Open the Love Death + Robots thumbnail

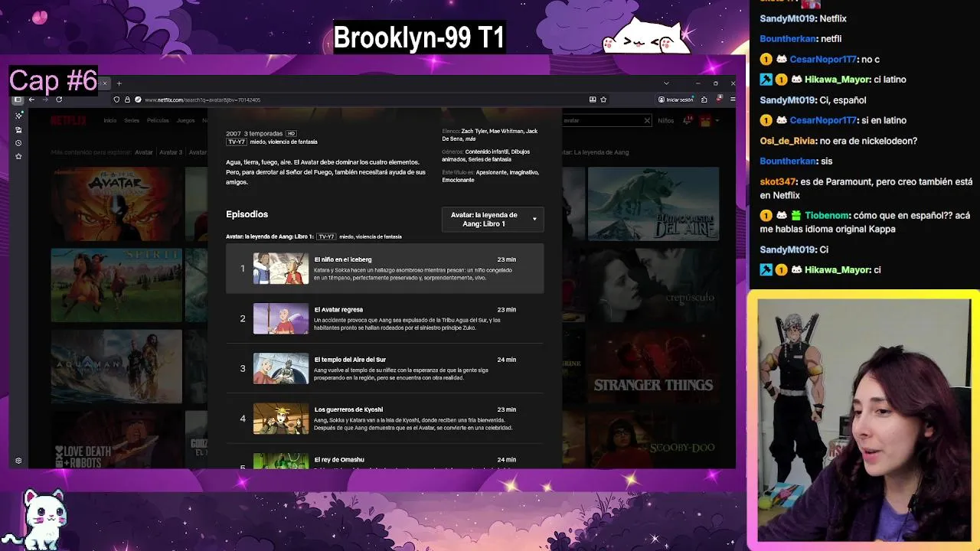coord(116,439)
